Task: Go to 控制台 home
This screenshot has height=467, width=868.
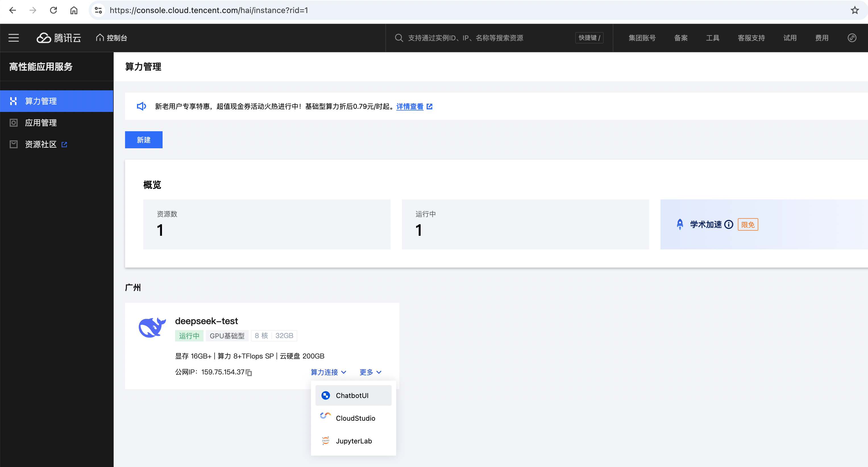Action: 111,38
